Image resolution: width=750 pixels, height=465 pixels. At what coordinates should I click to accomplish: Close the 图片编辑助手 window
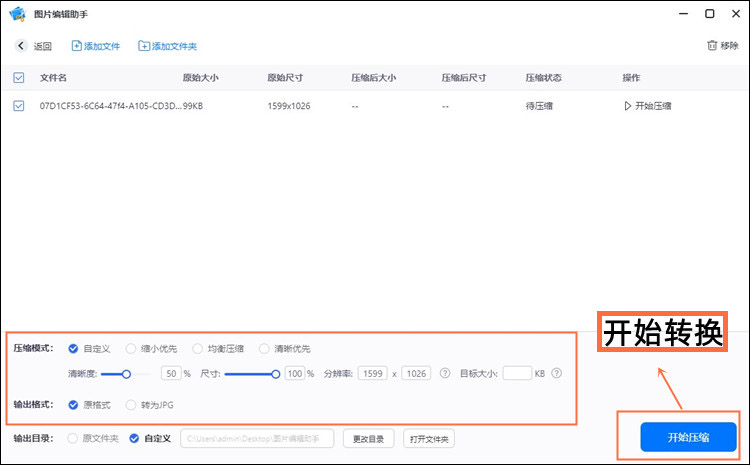(736, 14)
